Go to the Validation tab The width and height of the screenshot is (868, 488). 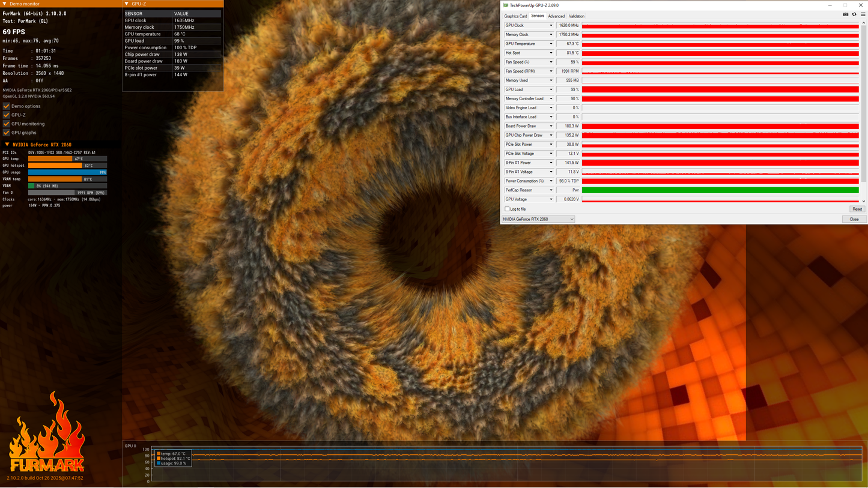point(577,16)
